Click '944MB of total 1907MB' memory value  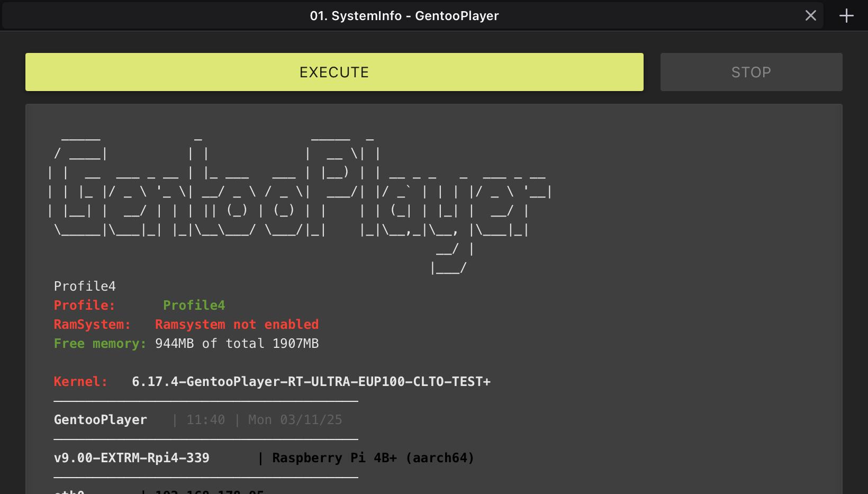237,344
